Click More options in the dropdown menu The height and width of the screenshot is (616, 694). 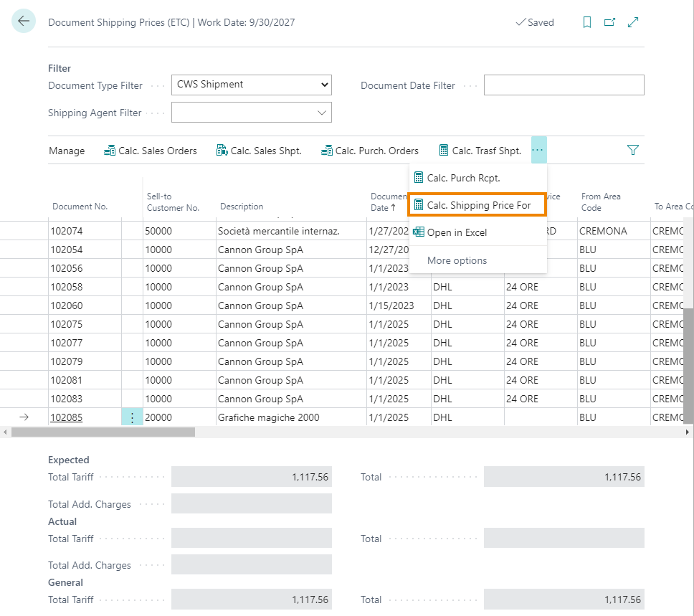pos(457,260)
